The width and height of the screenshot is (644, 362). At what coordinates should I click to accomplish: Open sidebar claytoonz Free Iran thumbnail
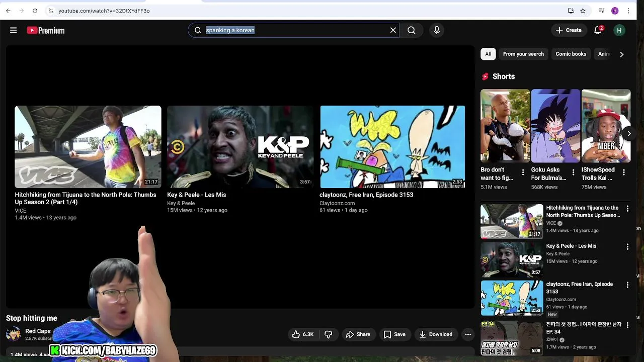pyautogui.click(x=512, y=298)
